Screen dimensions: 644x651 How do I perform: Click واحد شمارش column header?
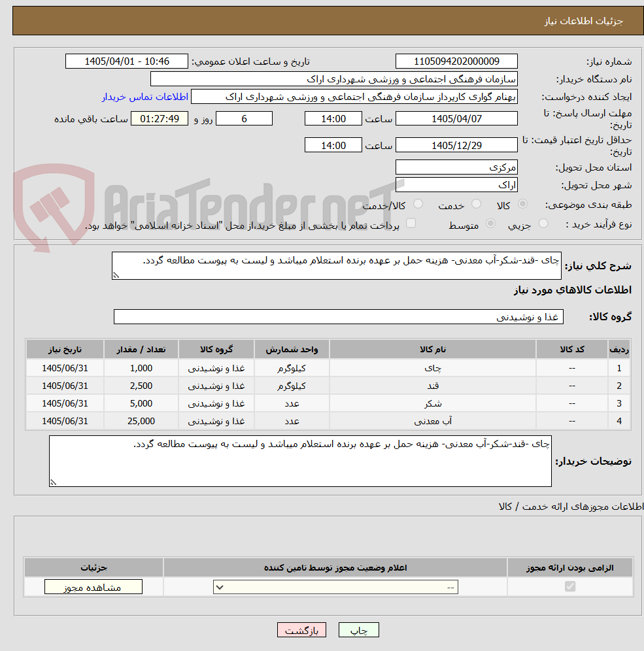[x=292, y=349]
